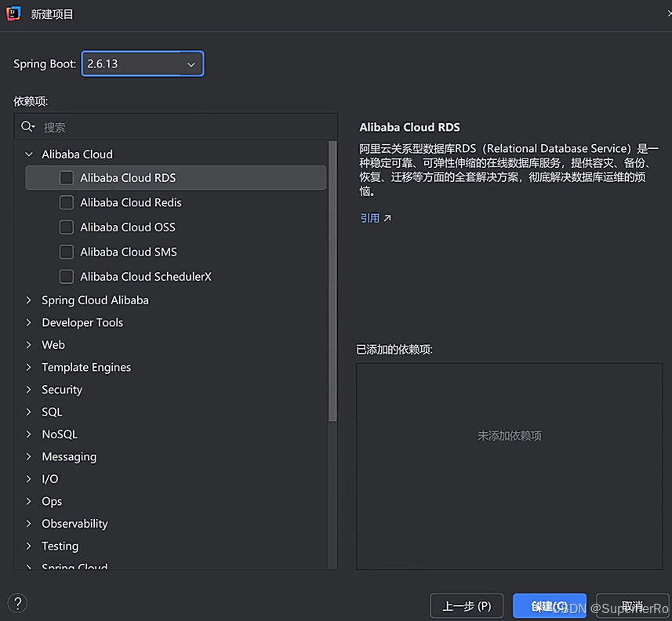
Task: Expand the Developer Tools category
Action: [29, 322]
